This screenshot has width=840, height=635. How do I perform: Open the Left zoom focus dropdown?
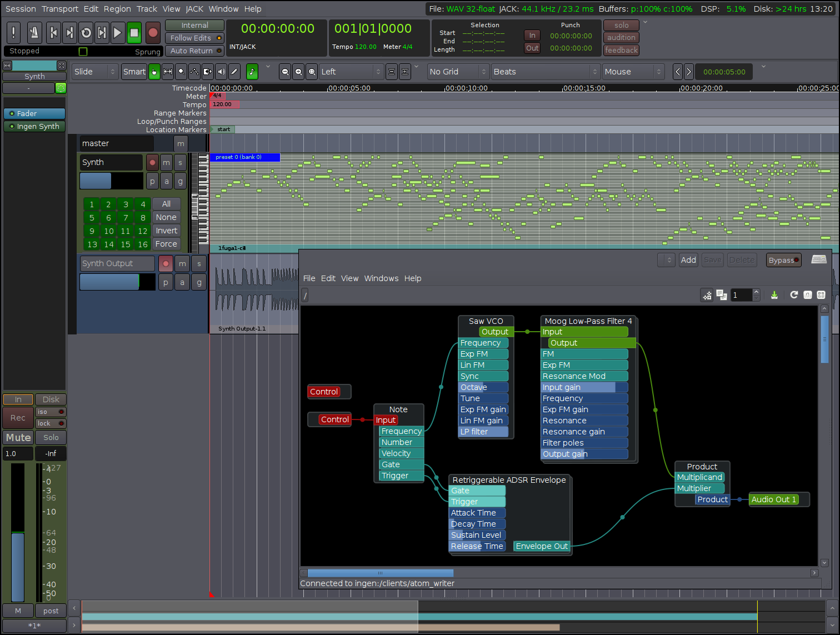coord(351,72)
